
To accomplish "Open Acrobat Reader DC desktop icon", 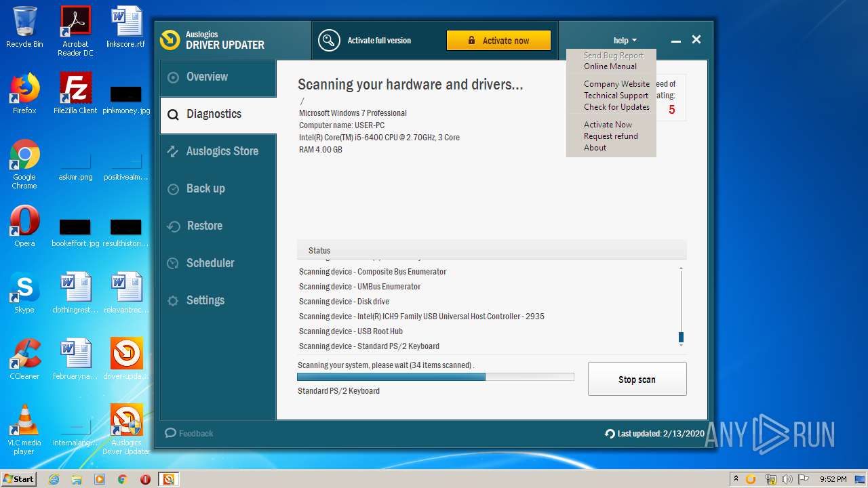I will click(75, 31).
